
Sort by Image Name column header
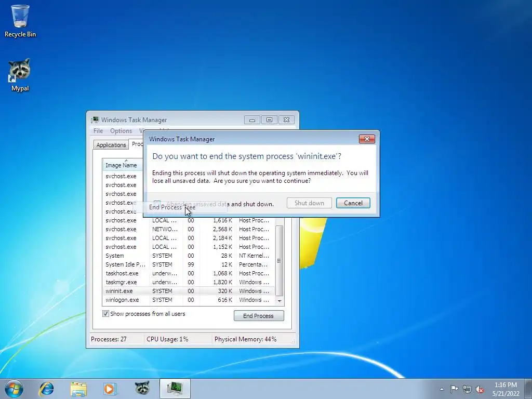122,165
